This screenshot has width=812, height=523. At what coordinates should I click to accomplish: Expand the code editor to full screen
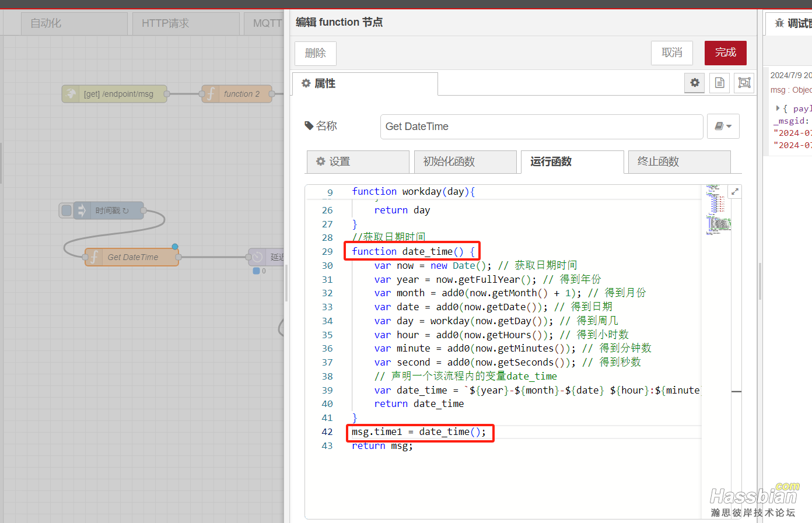(735, 191)
